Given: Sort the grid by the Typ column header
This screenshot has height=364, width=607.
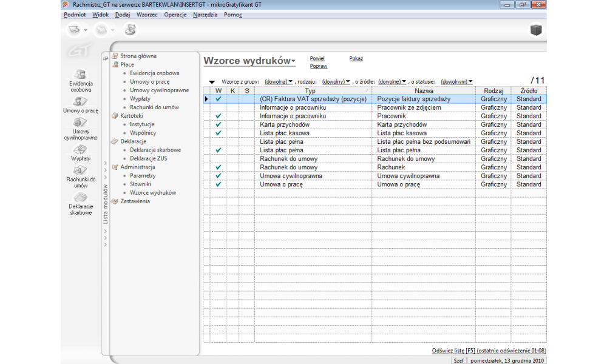Looking at the screenshot, I should pos(313,90).
